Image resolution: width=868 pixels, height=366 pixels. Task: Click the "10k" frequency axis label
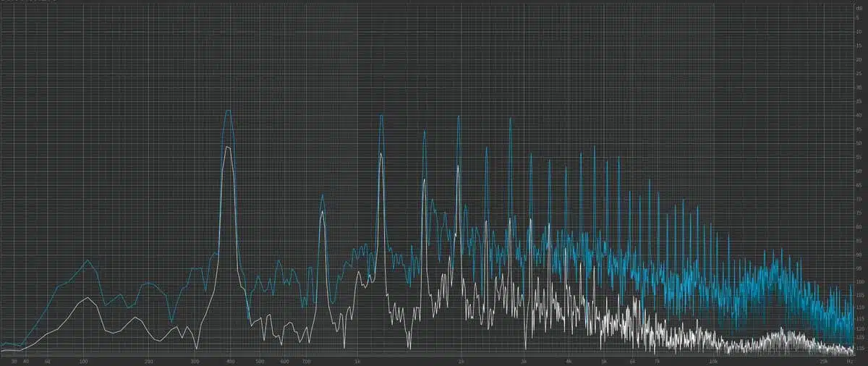[713, 360]
